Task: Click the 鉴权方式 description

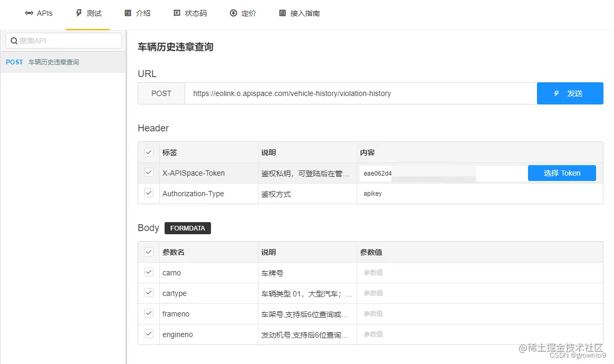Action: [x=276, y=194]
